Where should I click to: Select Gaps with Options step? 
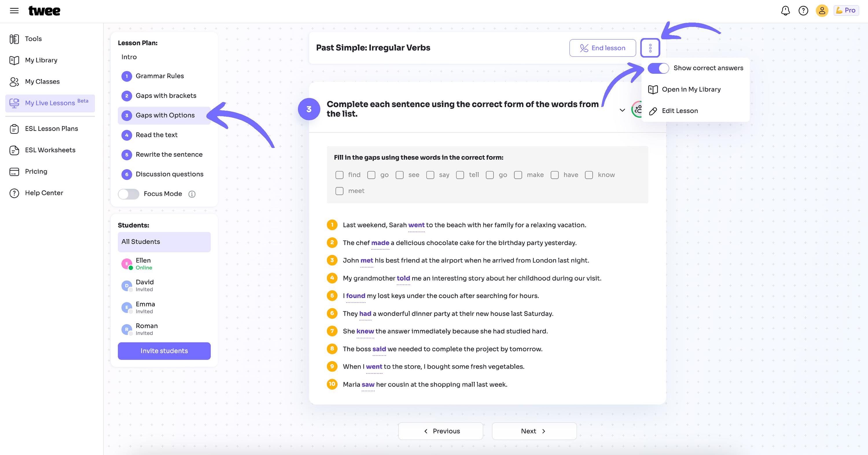click(164, 115)
